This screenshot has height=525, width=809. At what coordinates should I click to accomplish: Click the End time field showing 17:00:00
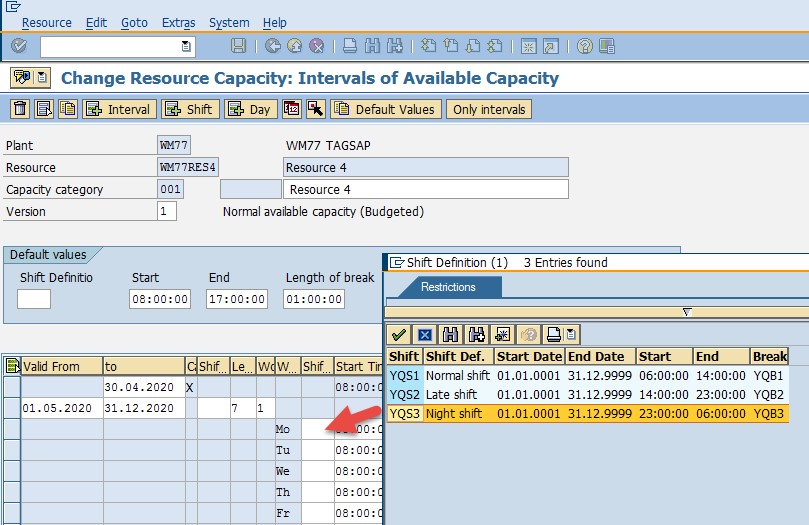[237, 299]
